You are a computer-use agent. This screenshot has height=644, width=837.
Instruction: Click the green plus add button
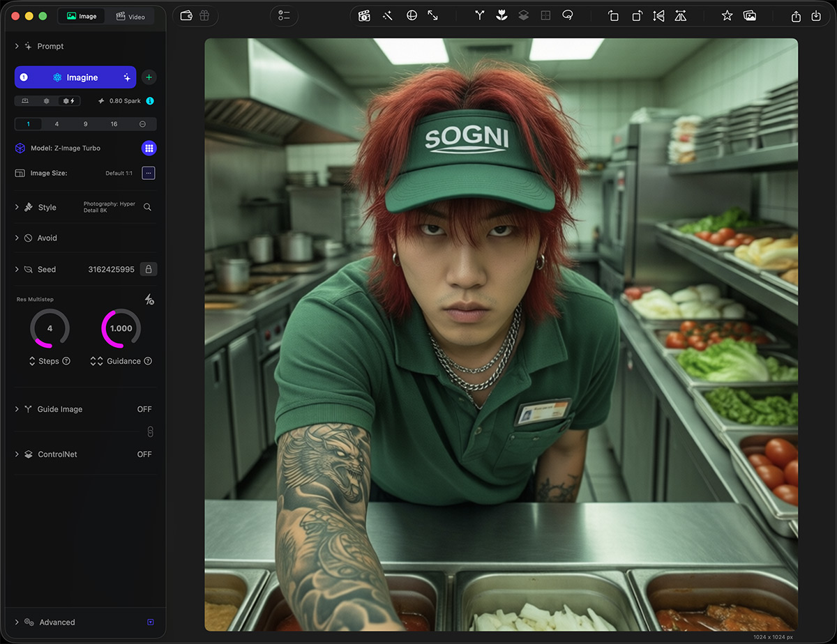point(149,77)
